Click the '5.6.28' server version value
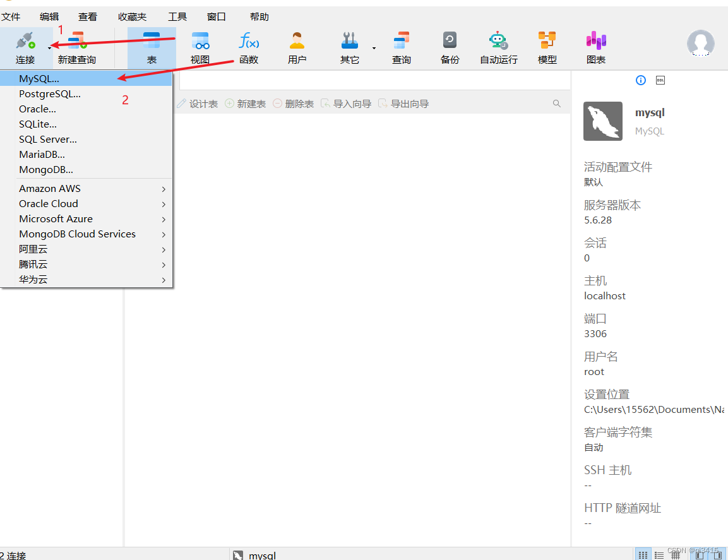Viewport: 728px width, 560px height. tap(597, 220)
